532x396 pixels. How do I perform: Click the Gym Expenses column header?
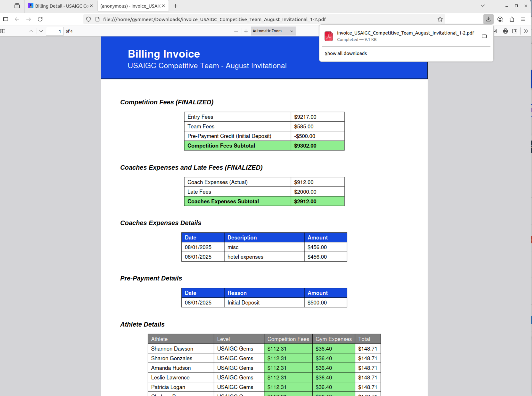tap(333, 339)
